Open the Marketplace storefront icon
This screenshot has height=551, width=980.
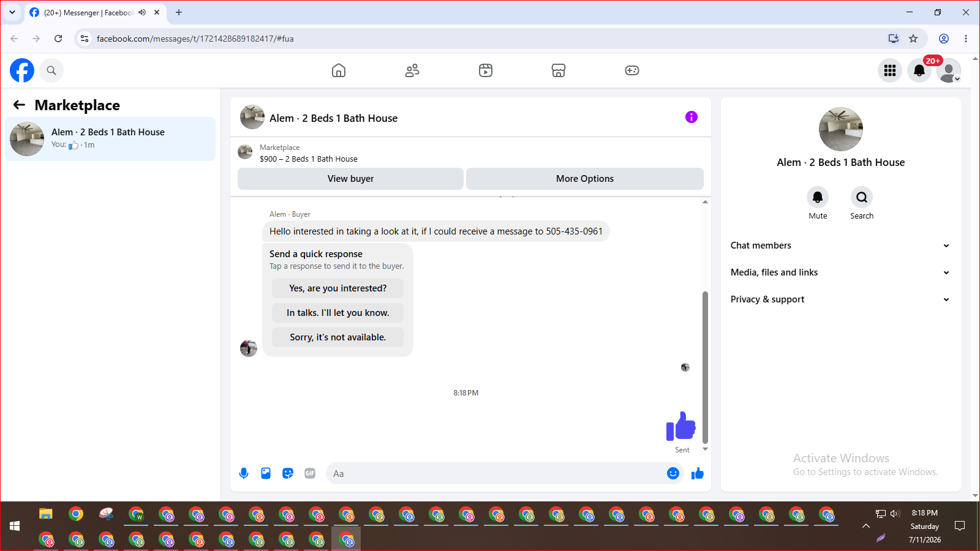tap(559, 70)
